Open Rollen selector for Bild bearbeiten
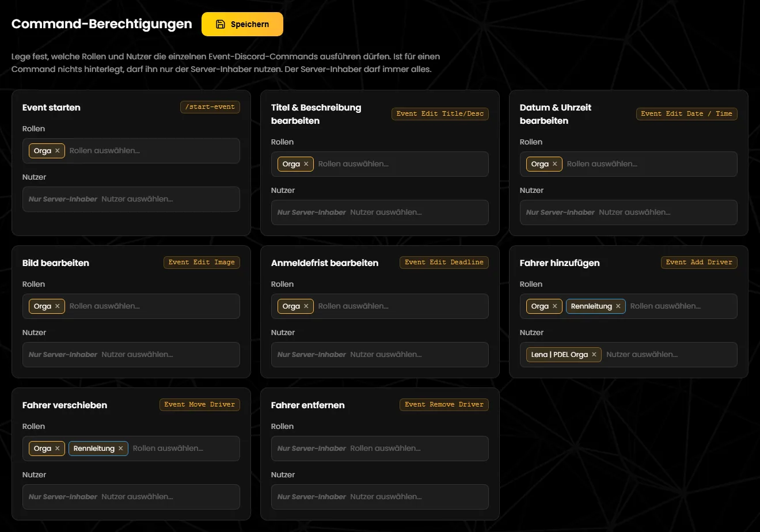The height and width of the screenshot is (532, 760). coord(131,306)
